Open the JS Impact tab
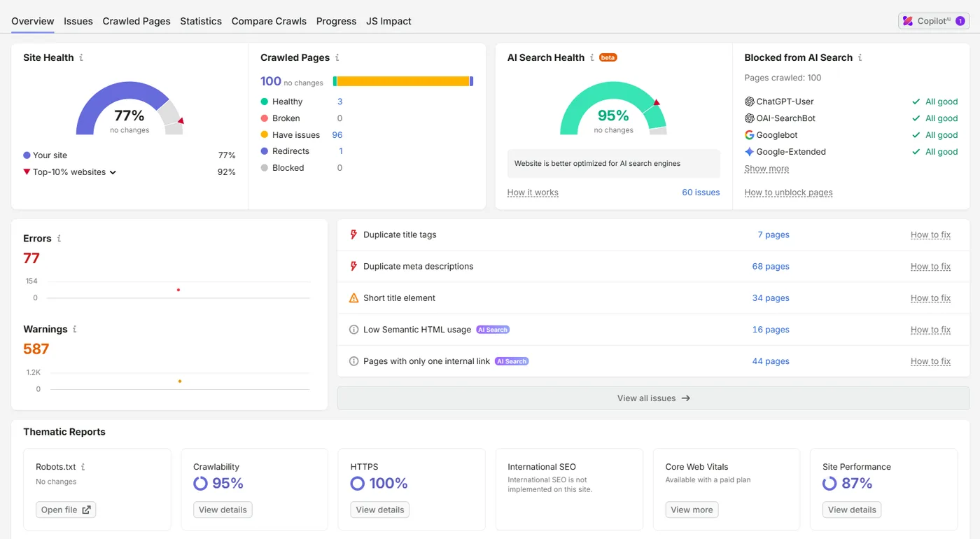This screenshot has width=980, height=539. 388,21
